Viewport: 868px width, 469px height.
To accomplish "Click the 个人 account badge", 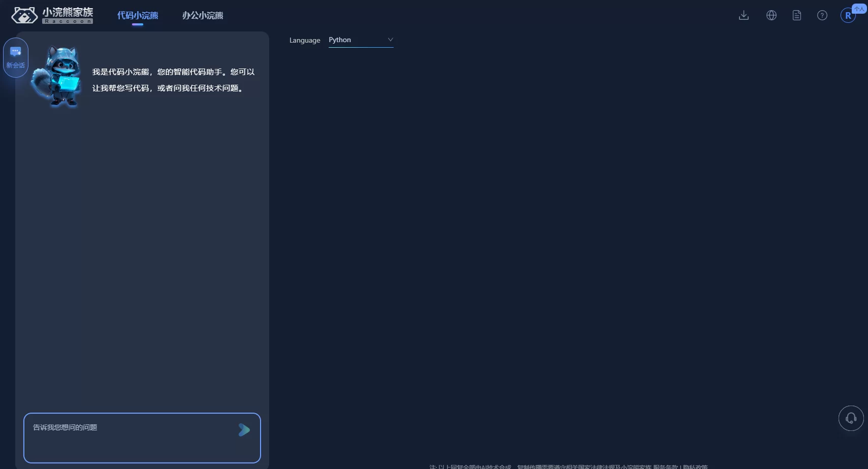I will pyautogui.click(x=859, y=9).
